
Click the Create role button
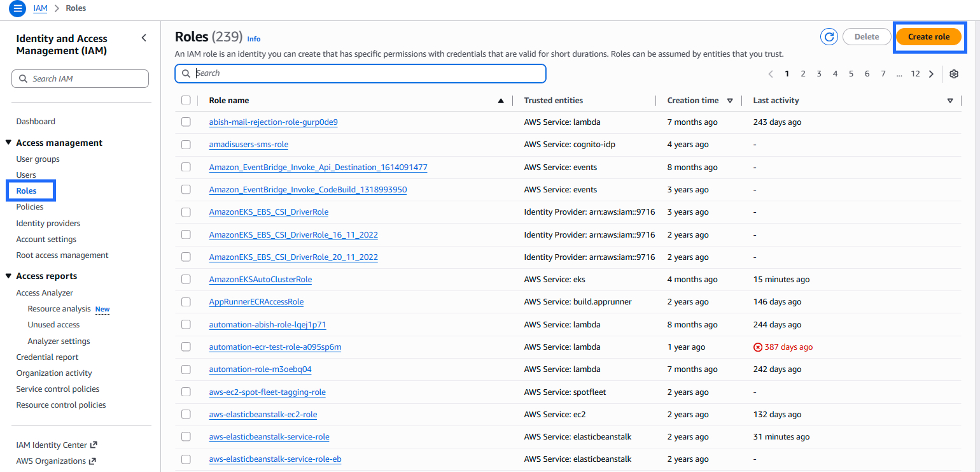pos(928,37)
